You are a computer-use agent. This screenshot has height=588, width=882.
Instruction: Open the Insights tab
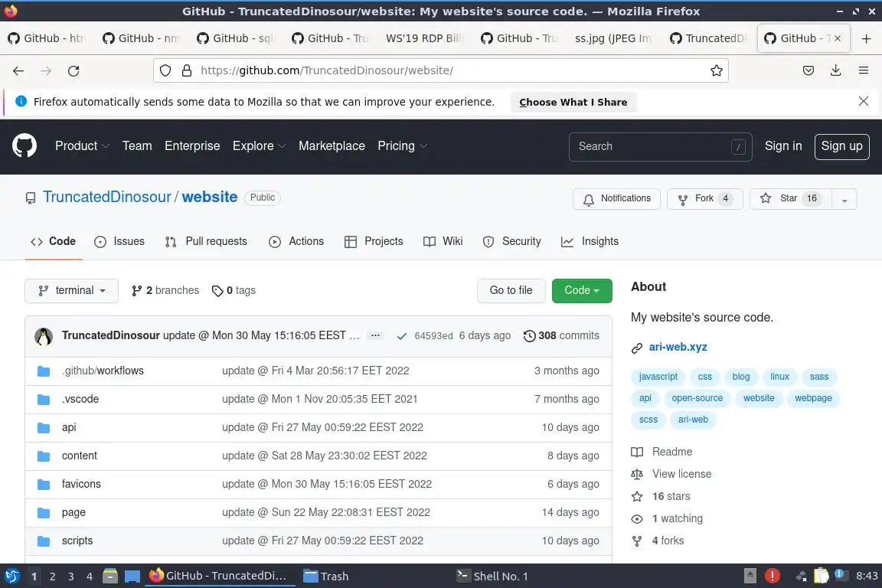590,241
